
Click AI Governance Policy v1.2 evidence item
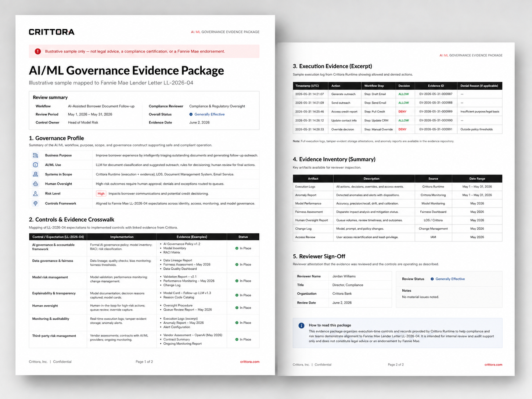[x=181, y=244]
